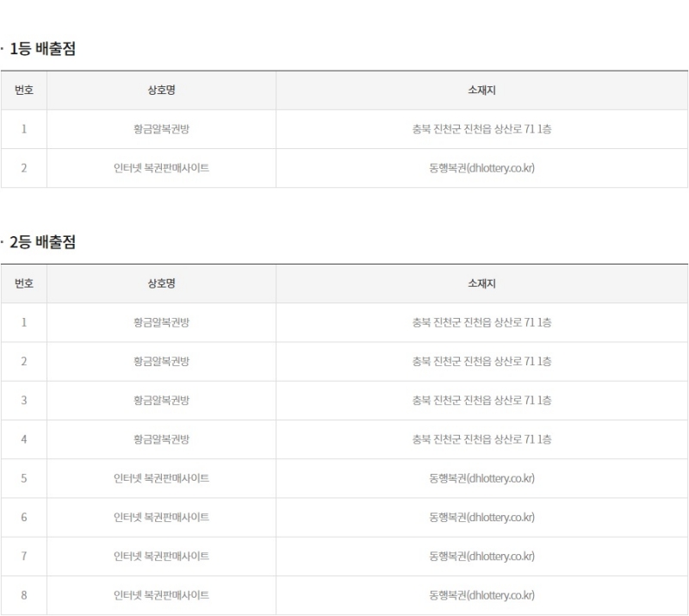The image size is (689, 616).
Task: Click '상호명' header in 1등 배출점 table
Action: pos(161,90)
